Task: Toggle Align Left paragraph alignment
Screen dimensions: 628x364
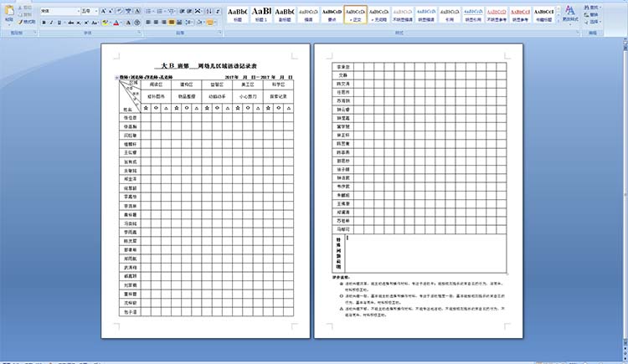Action: 148,23
